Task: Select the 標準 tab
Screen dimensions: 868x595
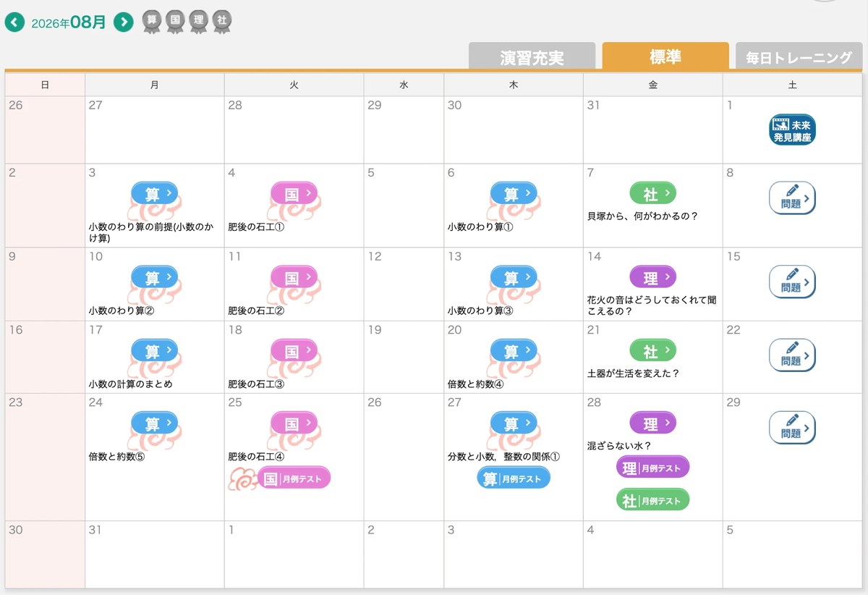Action: [x=665, y=56]
